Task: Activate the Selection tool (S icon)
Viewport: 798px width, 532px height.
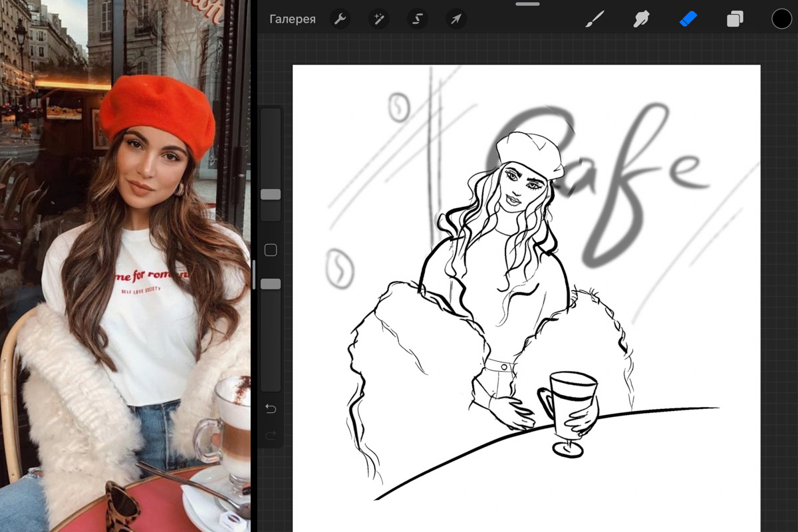Action: (417, 19)
